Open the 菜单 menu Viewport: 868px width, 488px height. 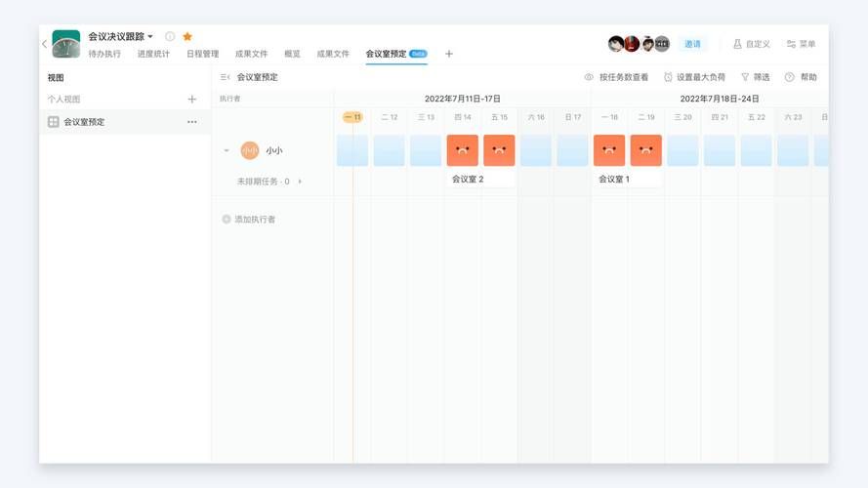coord(801,44)
